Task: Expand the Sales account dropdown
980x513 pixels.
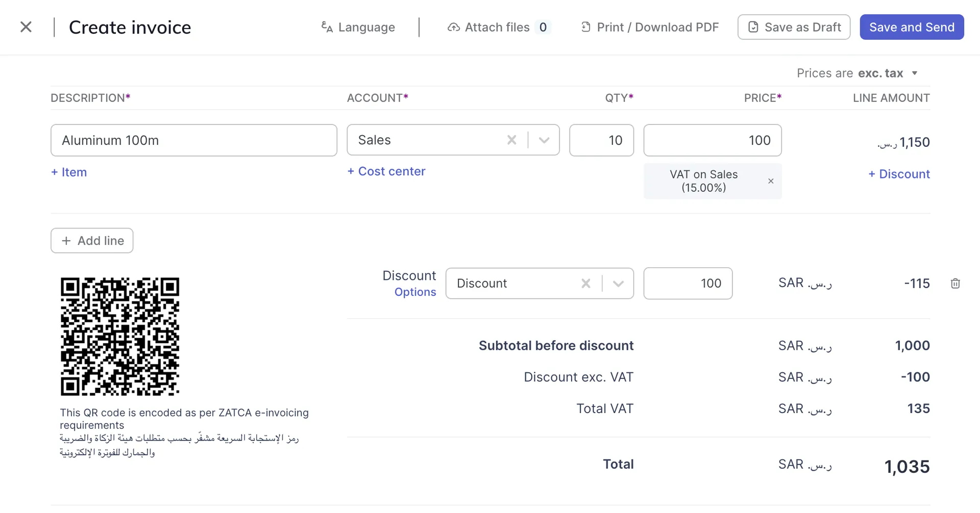Action: [544, 140]
